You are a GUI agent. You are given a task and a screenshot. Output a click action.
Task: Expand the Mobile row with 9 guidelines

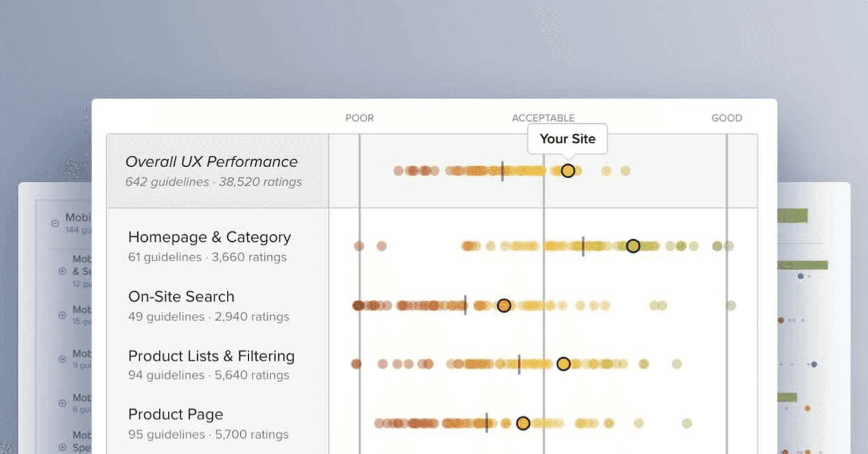[x=62, y=359]
